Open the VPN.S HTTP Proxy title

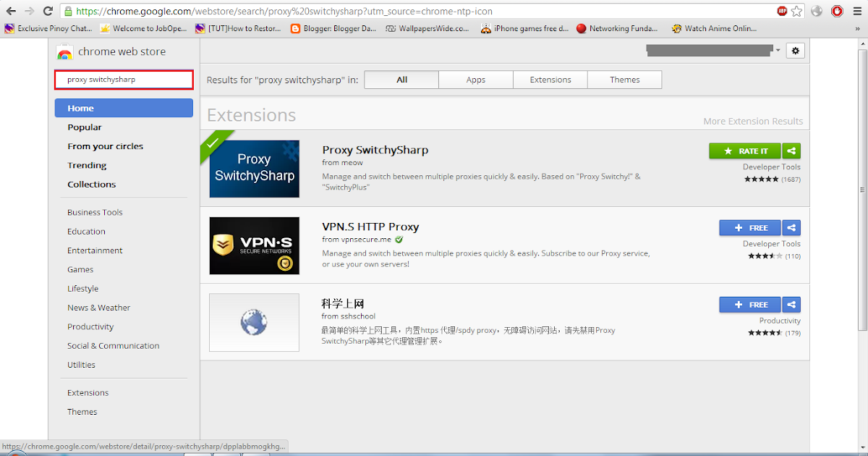coord(370,227)
